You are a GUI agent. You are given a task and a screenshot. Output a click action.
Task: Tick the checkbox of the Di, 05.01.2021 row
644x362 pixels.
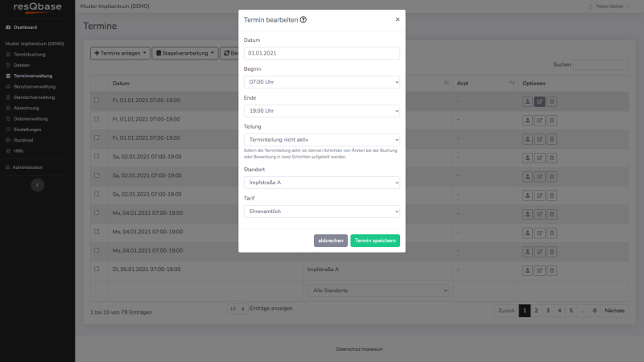coord(97,269)
